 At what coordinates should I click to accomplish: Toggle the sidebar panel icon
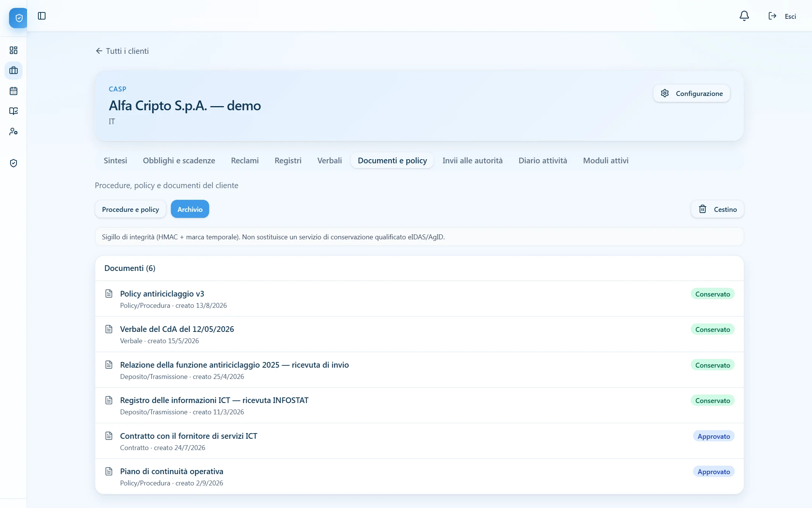coord(42,16)
